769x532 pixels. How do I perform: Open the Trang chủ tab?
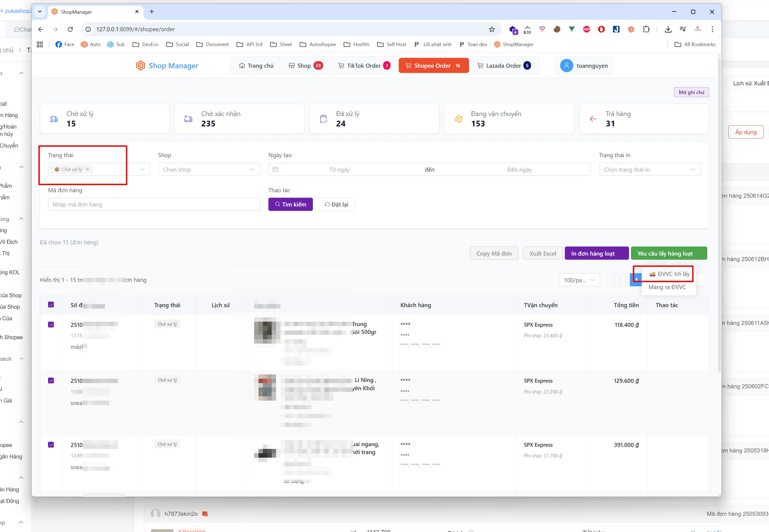(256, 66)
